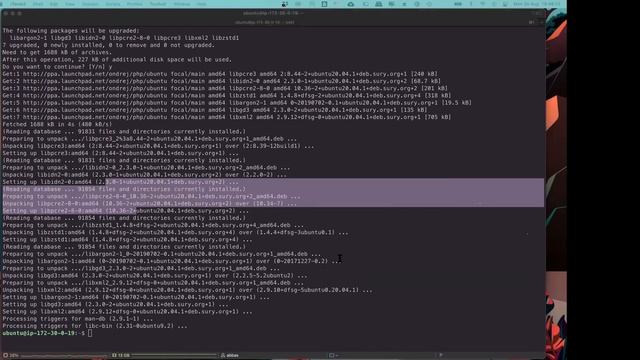Open the Scripts menu

click(x=113, y=4)
